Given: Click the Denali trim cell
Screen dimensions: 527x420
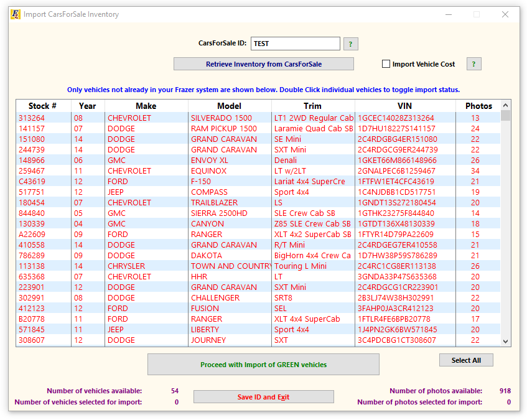Looking at the screenshot, I should tap(286, 161).
